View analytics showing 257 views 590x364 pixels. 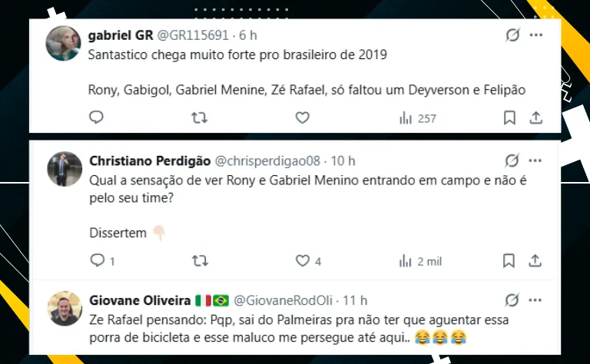pyautogui.click(x=417, y=118)
